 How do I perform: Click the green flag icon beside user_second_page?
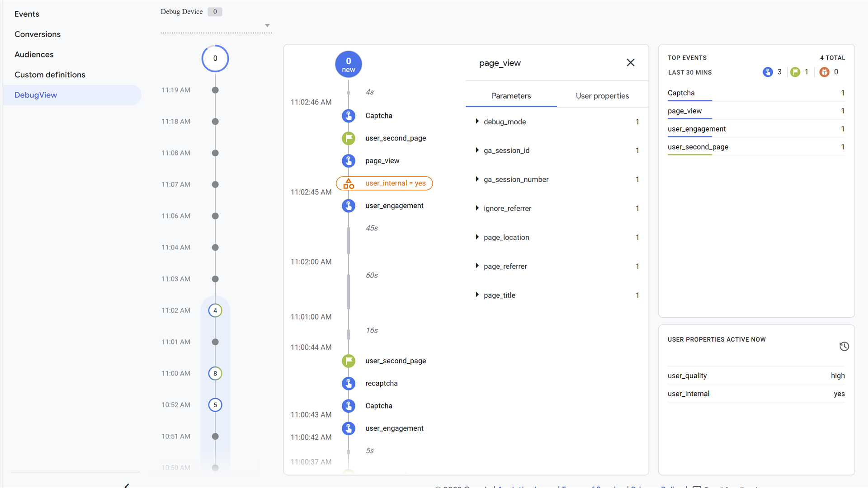(349, 138)
